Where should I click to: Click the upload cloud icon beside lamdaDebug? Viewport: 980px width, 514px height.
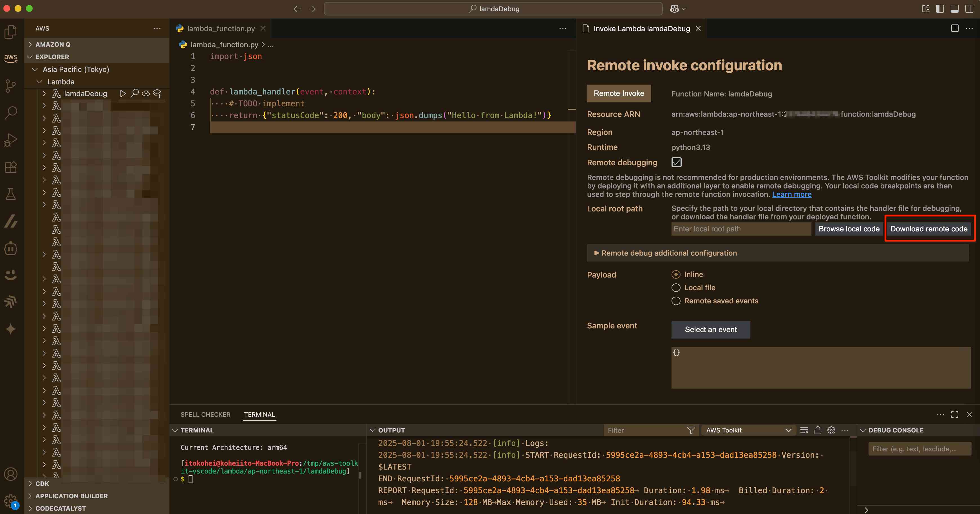point(146,94)
